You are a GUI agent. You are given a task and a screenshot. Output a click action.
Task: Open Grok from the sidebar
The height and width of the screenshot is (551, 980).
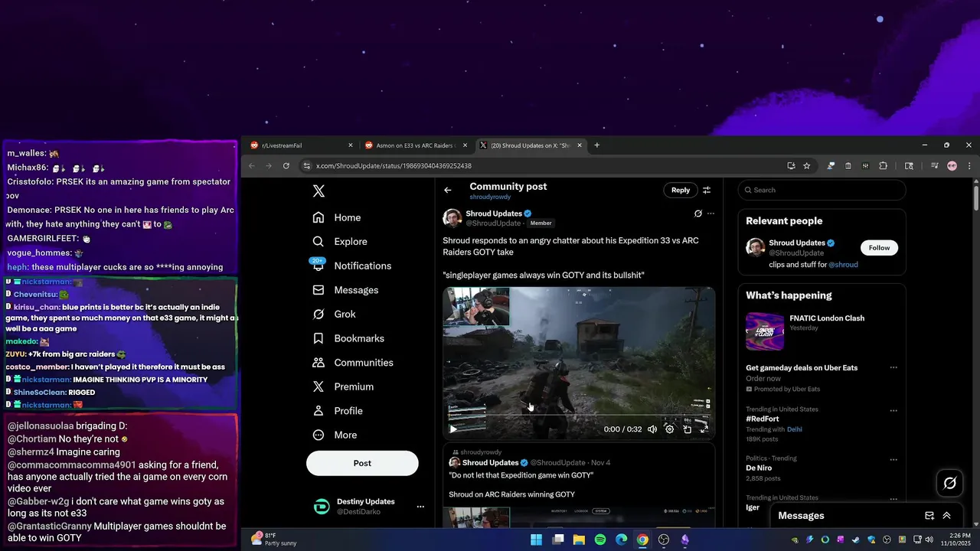click(335, 314)
